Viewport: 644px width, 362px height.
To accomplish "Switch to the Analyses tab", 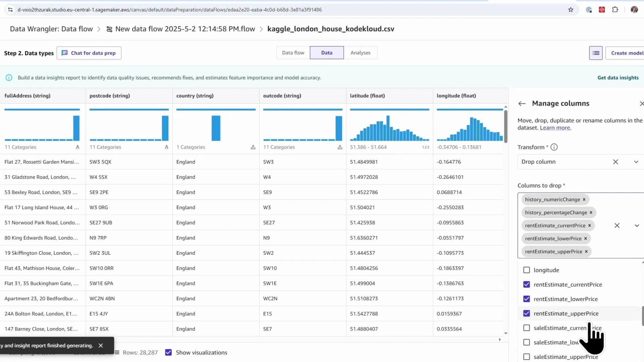I will point(360,53).
